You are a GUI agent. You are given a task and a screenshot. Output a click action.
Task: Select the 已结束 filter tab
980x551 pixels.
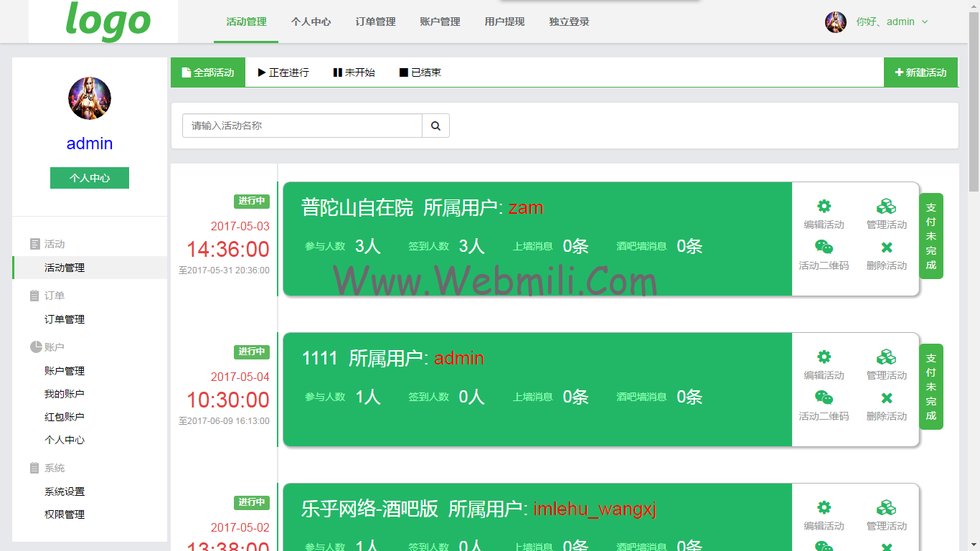pos(420,72)
